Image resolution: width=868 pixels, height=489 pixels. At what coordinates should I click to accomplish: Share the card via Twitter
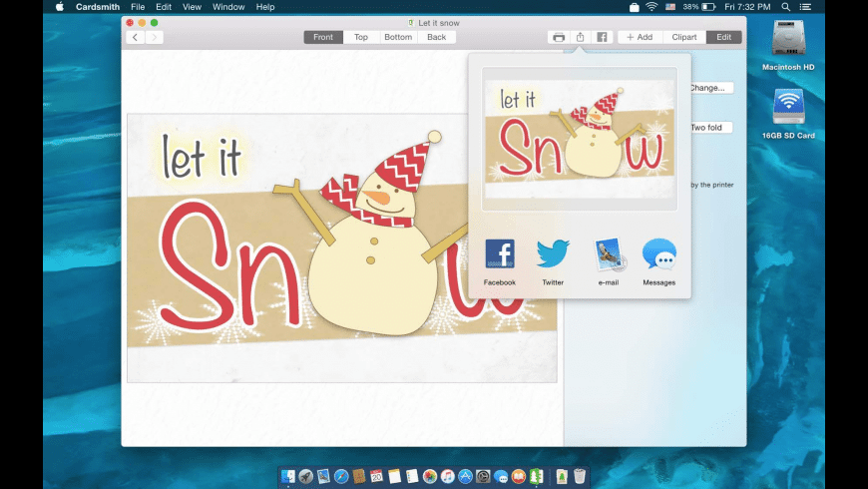coord(553,261)
